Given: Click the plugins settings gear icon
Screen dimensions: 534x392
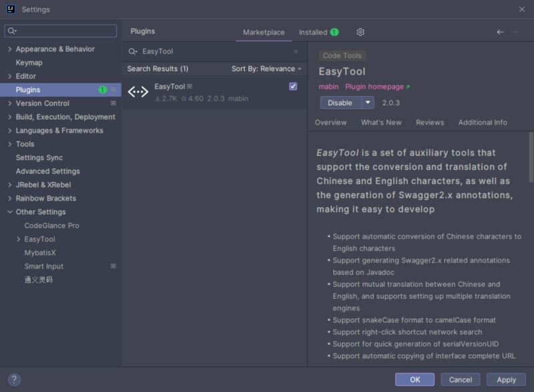Looking at the screenshot, I should 360,32.
